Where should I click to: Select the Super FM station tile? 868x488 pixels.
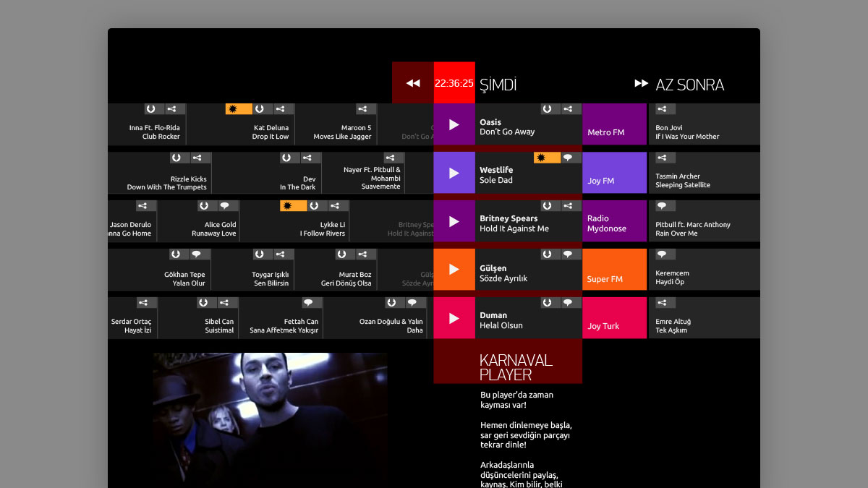tap(614, 269)
